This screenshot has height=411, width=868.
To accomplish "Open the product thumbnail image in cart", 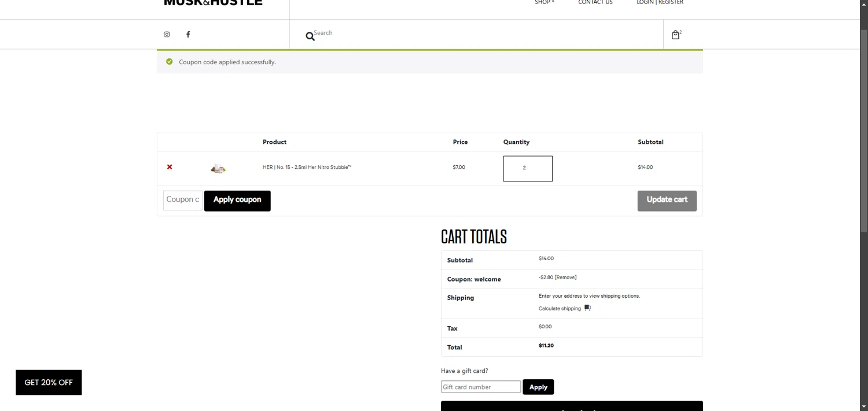I will [x=218, y=168].
